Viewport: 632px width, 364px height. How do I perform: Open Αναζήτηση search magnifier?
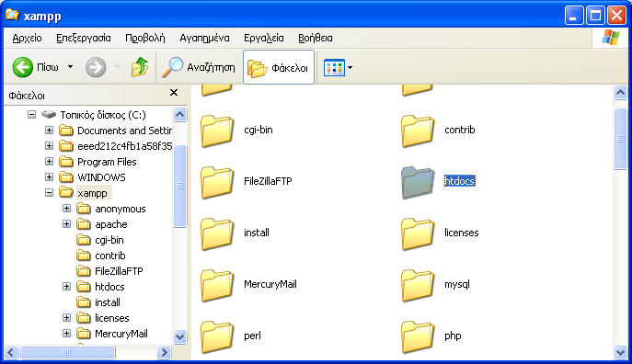pos(173,67)
